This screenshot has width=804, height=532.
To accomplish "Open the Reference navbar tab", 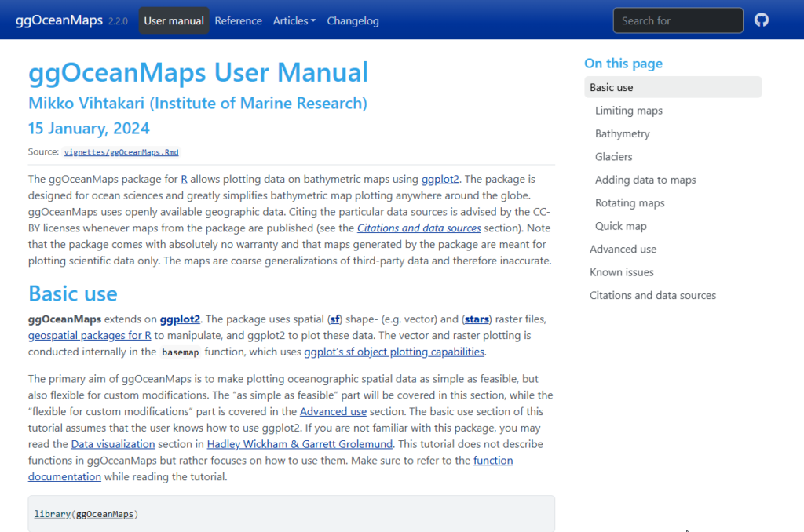I will click(x=238, y=21).
